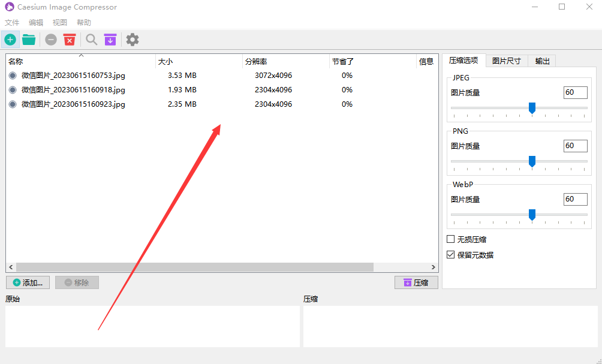Click the original image preview pane
Viewport: 602px width, 364px height.
coord(152,326)
